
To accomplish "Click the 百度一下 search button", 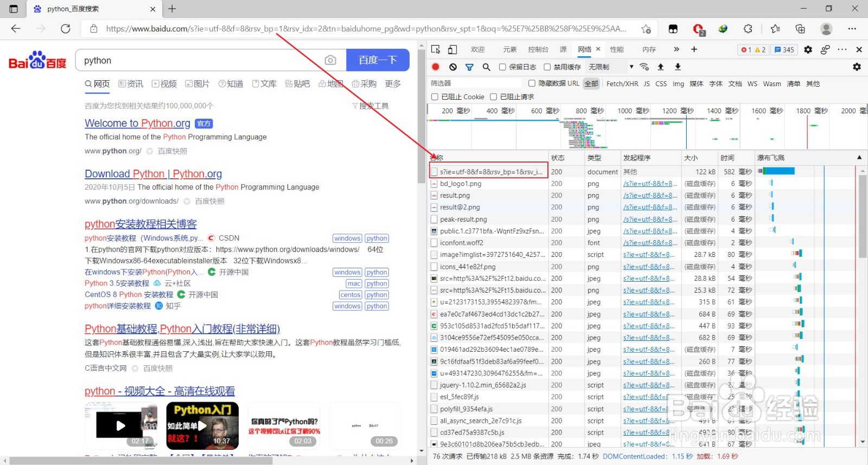I will pyautogui.click(x=378, y=60).
